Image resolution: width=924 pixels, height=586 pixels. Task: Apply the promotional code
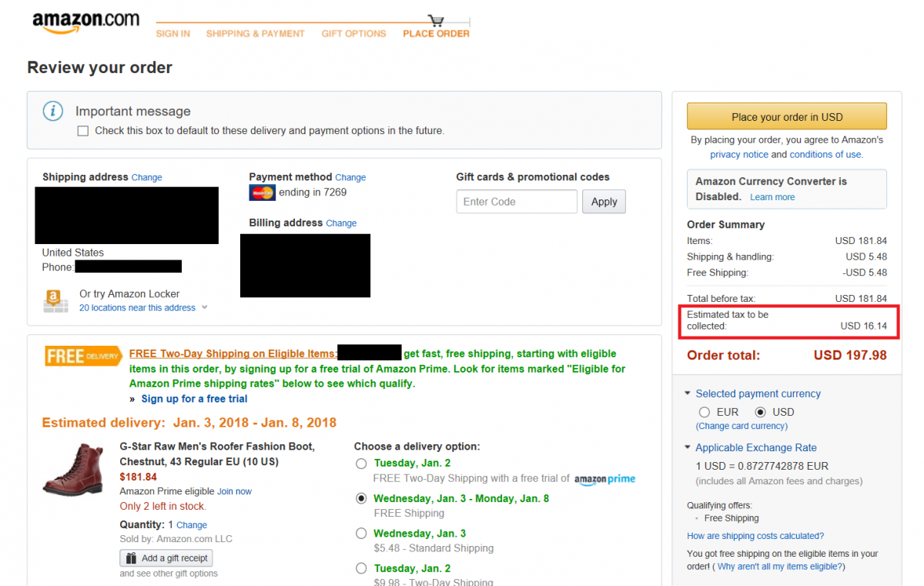(604, 202)
